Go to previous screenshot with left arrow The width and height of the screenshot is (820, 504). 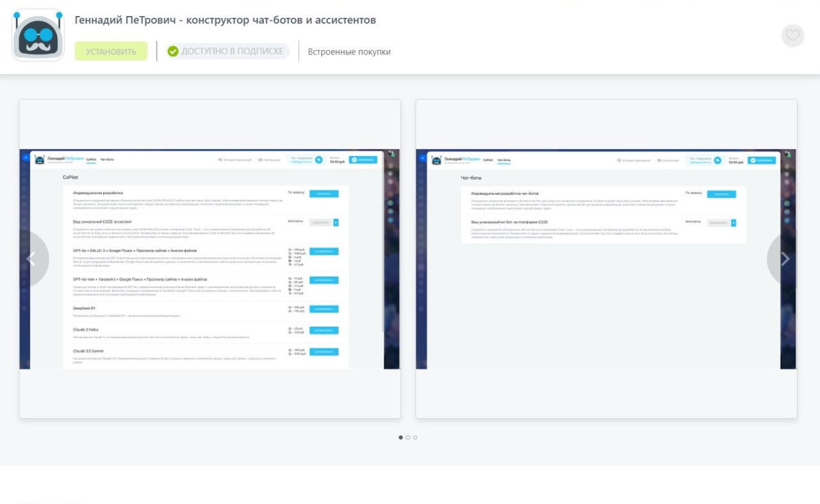[x=30, y=259]
